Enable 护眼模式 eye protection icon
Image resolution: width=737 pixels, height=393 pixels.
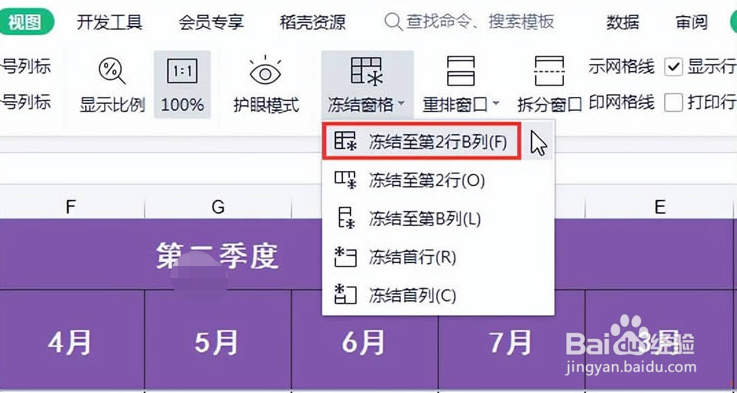tap(266, 71)
